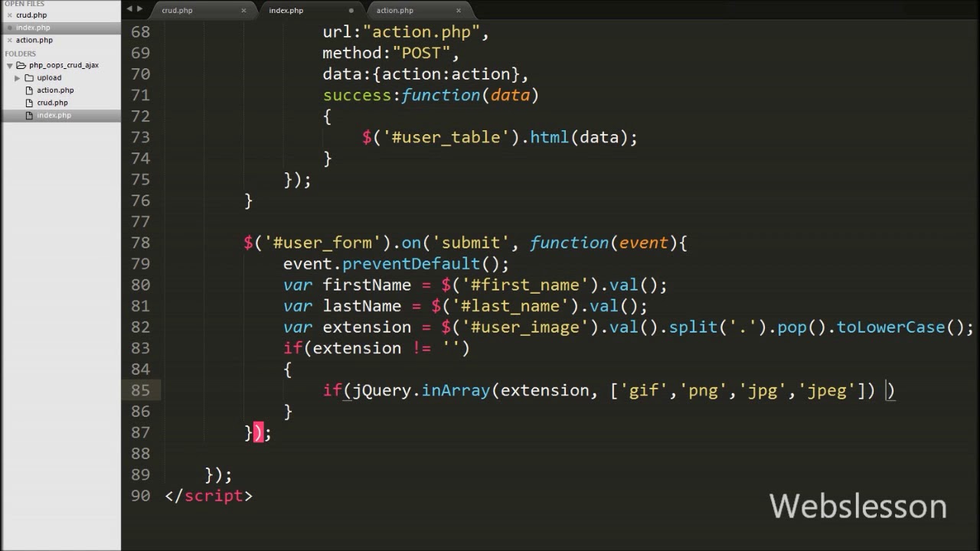
Task: Click line number 68 in the gutter
Action: [140, 32]
